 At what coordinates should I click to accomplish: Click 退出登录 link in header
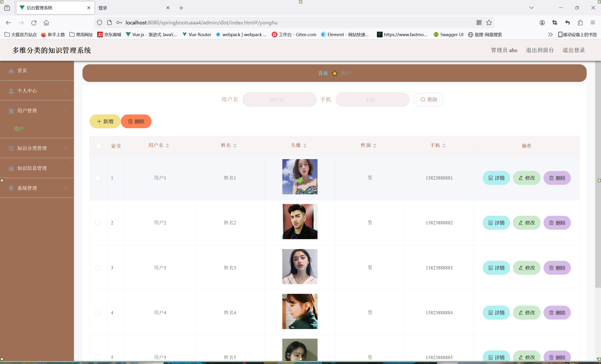click(574, 50)
